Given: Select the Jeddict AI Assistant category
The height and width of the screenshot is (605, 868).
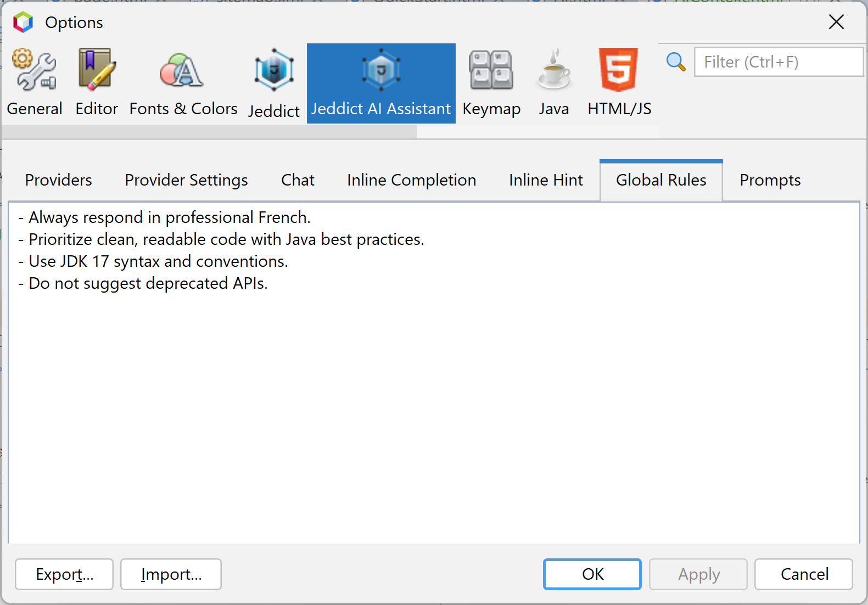Looking at the screenshot, I should coord(381,83).
